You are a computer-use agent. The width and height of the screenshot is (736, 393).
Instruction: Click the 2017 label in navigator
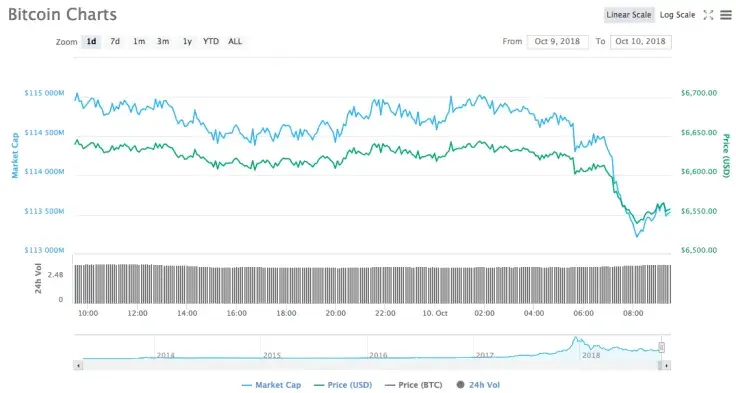click(484, 355)
